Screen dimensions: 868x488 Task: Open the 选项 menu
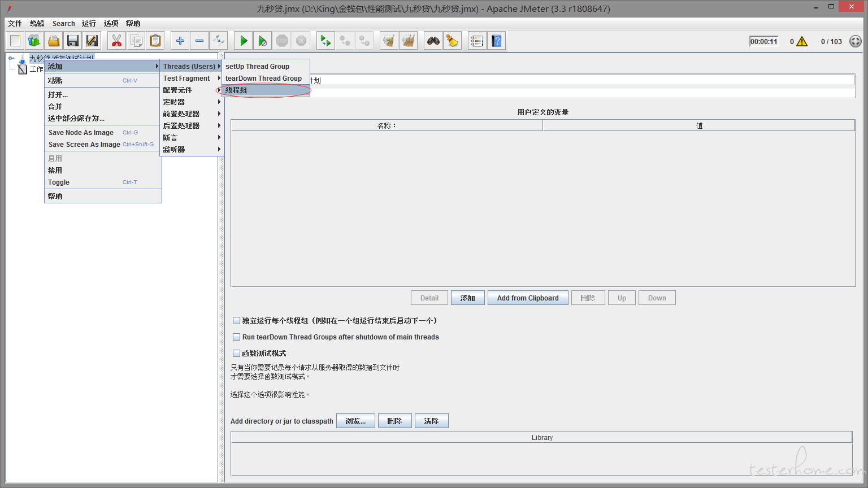111,23
